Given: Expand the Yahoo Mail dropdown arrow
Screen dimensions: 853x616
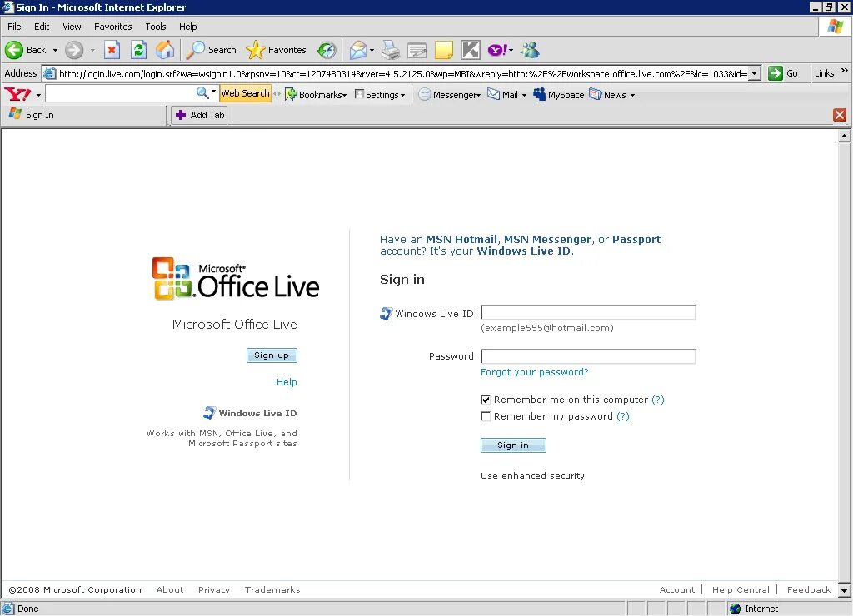Looking at the screenshot, I should pyautogui.click(x=525, y=95).
